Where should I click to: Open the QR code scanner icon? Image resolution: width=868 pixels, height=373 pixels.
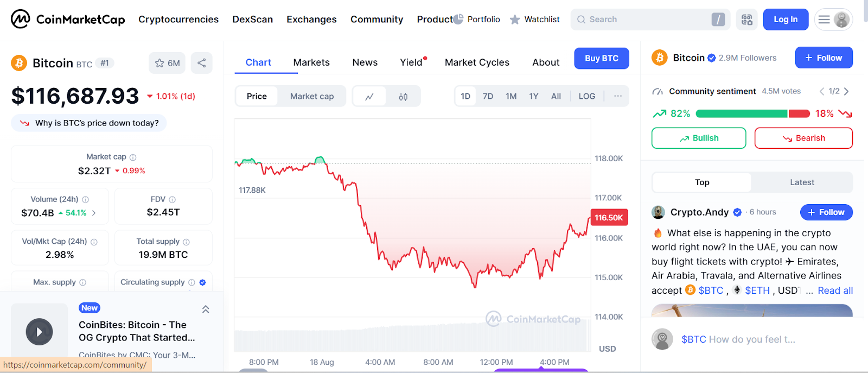click(747, 20)
